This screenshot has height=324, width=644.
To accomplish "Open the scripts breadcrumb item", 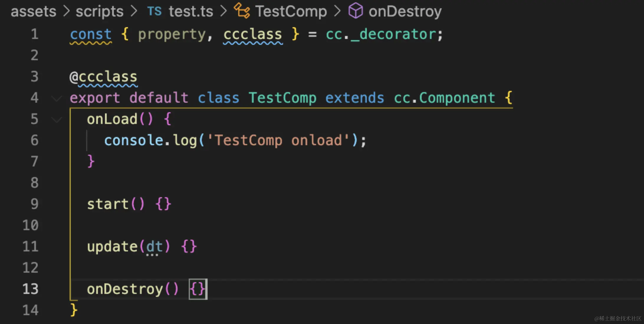I will tap(99, 11).
